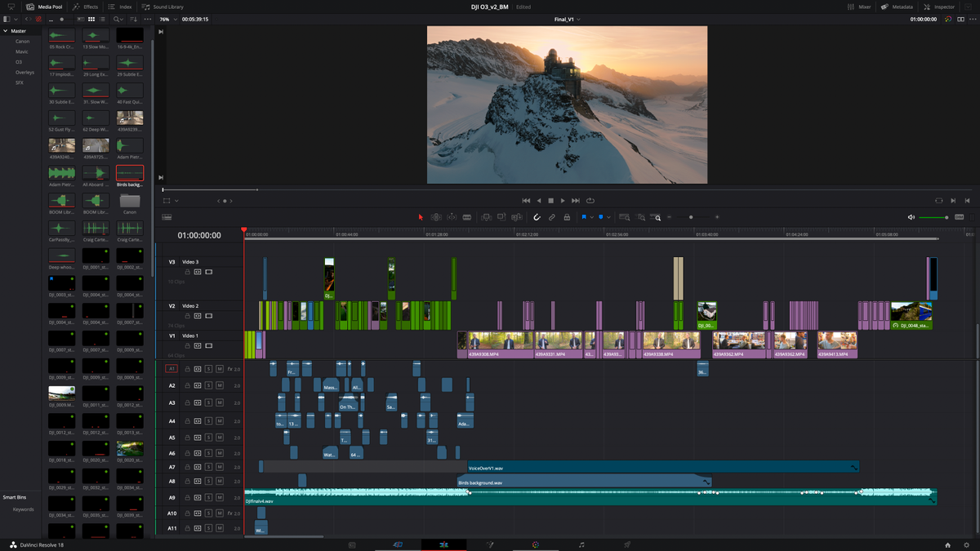Screen dimensions: 980x551
Task: Open the Color page icon
Action: (x=535, y=544)
